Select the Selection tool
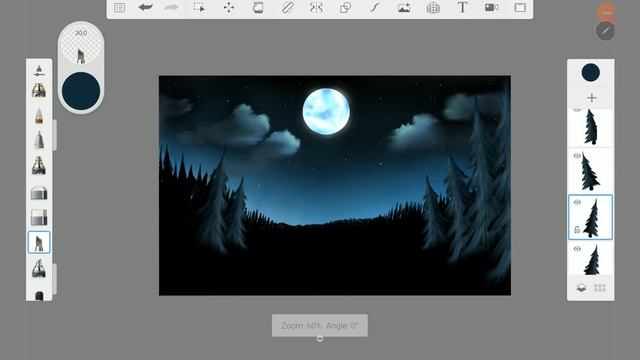 point(199,7)
